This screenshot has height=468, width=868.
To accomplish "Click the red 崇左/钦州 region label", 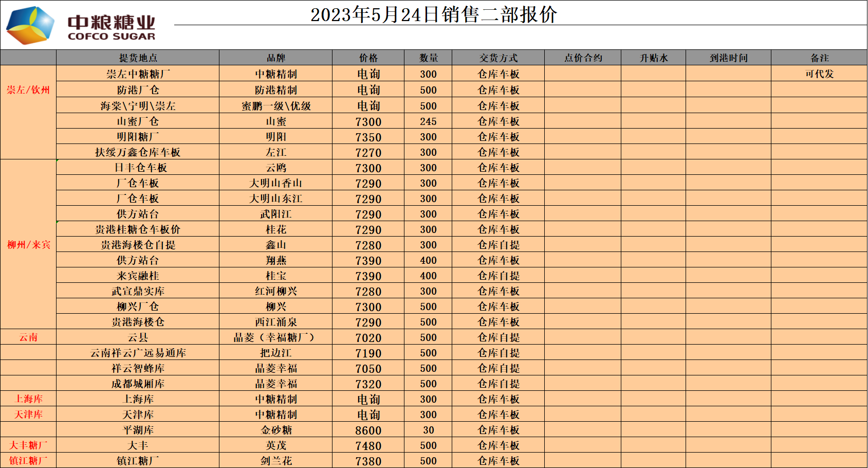I will pyautogui.click(x=28, y=90).
